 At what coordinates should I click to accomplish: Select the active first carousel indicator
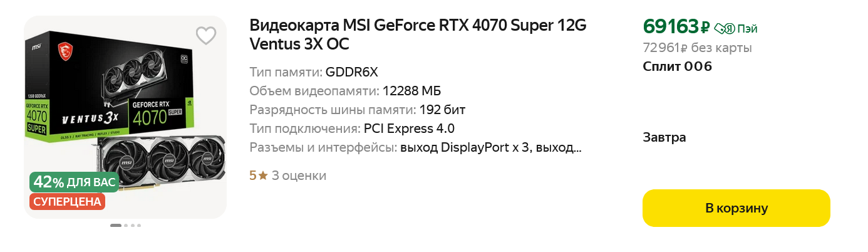click(x=116, y=225)
